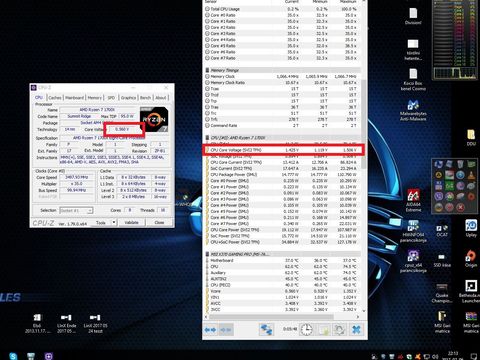Image resolution: width=480 pixels, height=360 pixels.
Task: Open the Bethesda.net Launcher desktop icon
Action: 470,291
